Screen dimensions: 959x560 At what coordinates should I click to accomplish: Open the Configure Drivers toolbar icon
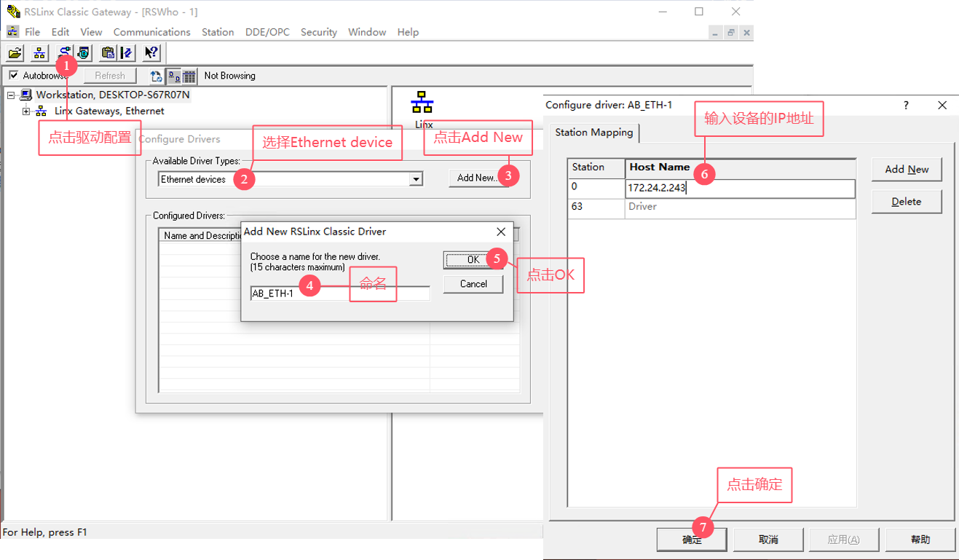[x=64, y=52]
